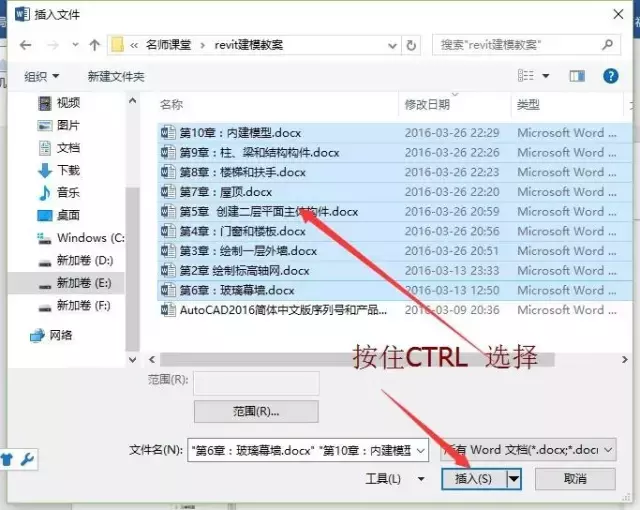
Task: Open 音乐 folder in navigation pane
Action: click(x=58, y=193)
